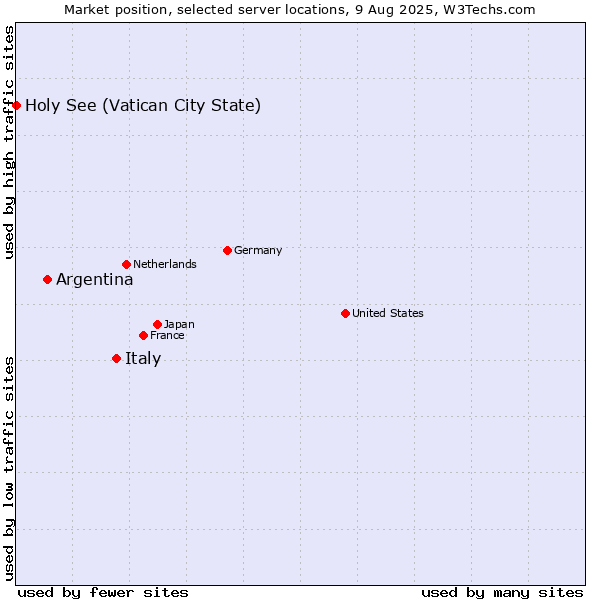The image size is (600, 600).
Task: Click the 'Japan' label text
Action: click(179, 324)
